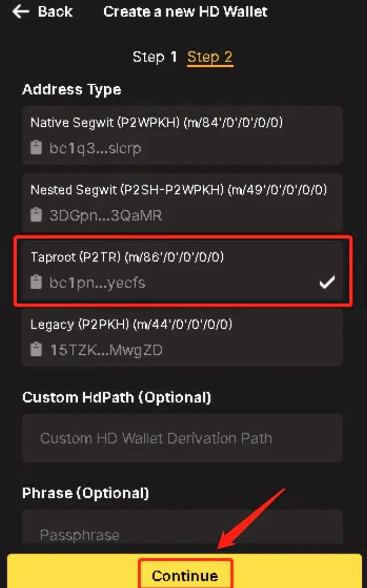Copy the Native Segwit address clipboard icon
The width and height of the screenshot is (367, 588).
(x=36, y=148)
